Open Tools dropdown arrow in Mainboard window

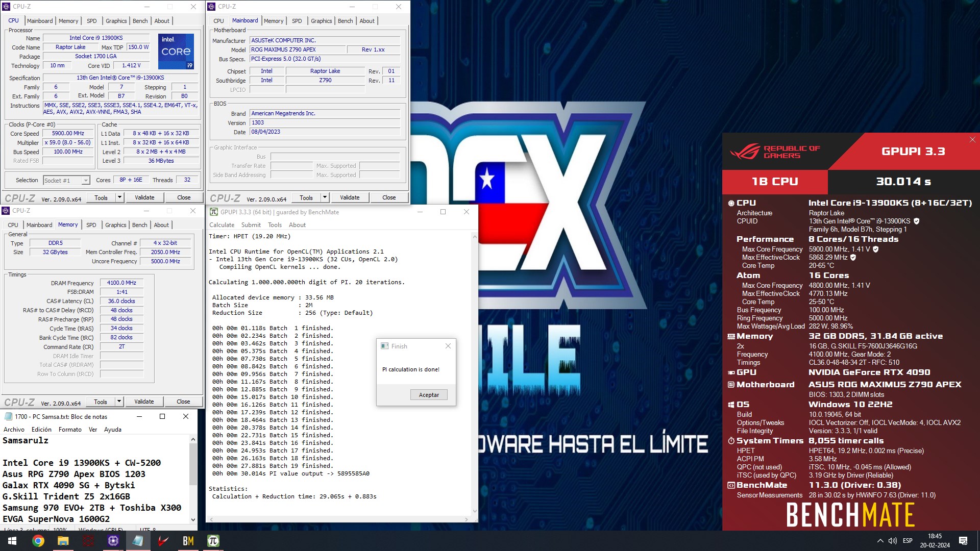click(325, 197)
